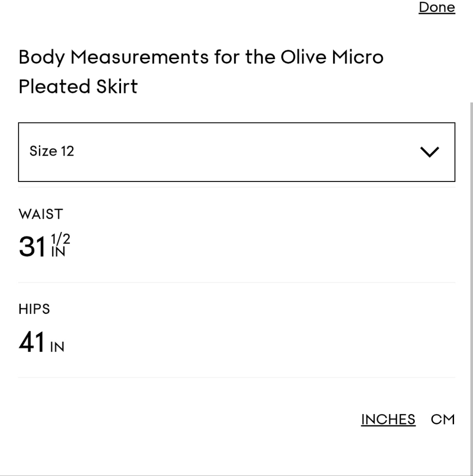
Task: Click the hips value 41
Action: 32,342
